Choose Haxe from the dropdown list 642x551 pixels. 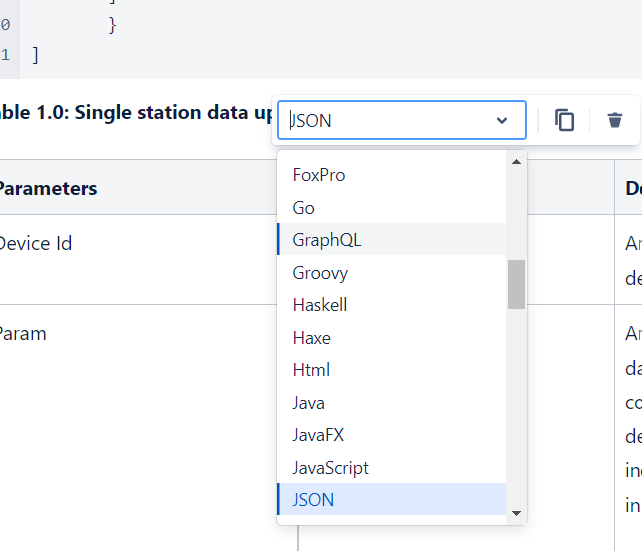312,338
